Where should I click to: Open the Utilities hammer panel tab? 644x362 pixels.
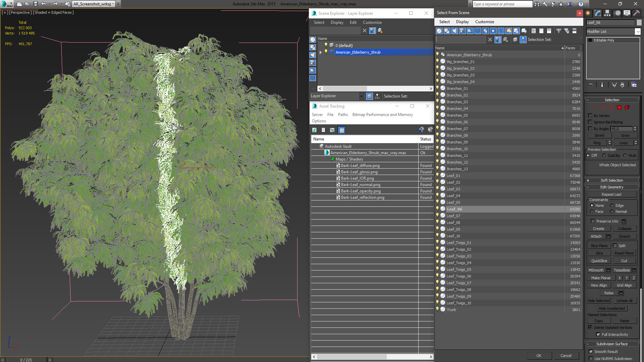point(636,13)
